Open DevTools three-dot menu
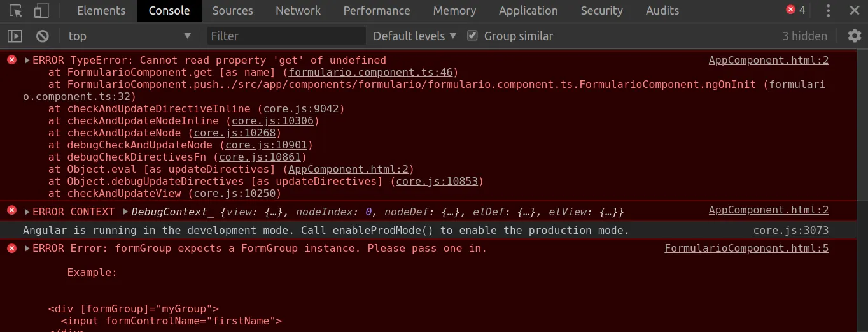 tap(828, 11)
